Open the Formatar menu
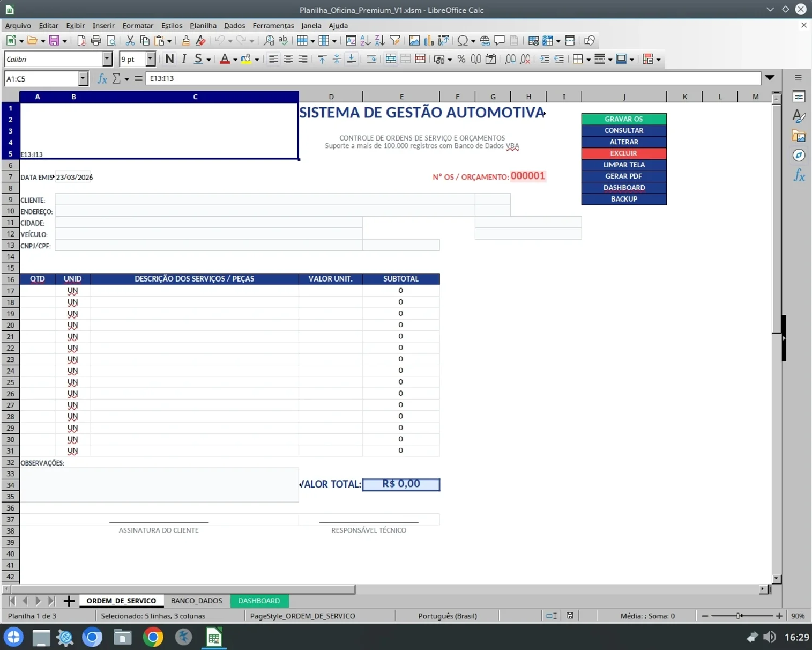 (x=138, y=25)
